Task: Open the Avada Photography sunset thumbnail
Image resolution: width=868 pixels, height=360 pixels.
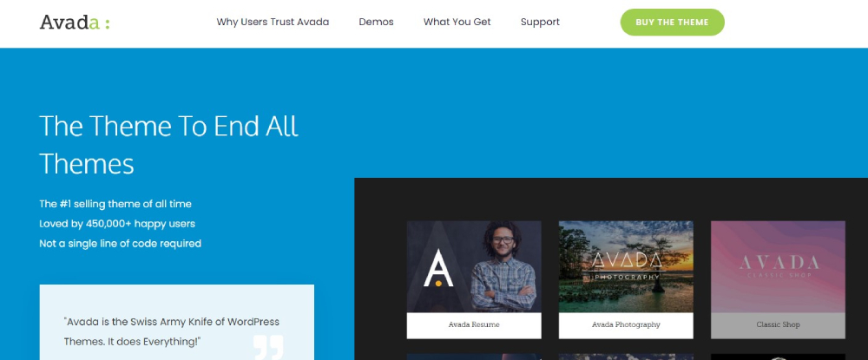Action: [x=626, y=266]
